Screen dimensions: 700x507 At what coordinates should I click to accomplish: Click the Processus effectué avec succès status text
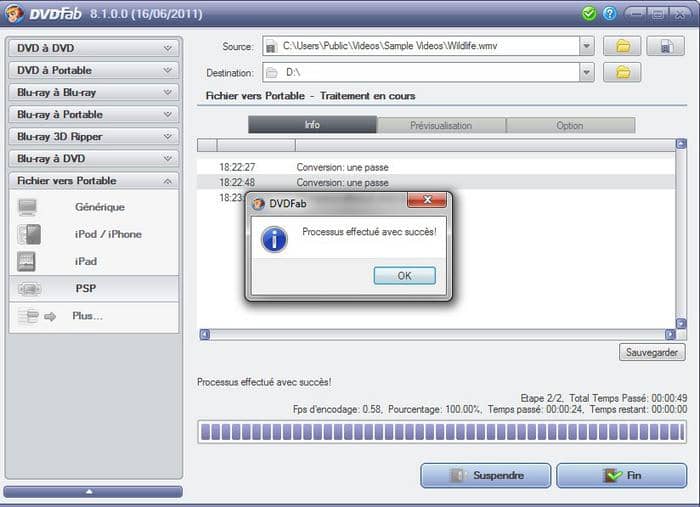pos(264,382)
